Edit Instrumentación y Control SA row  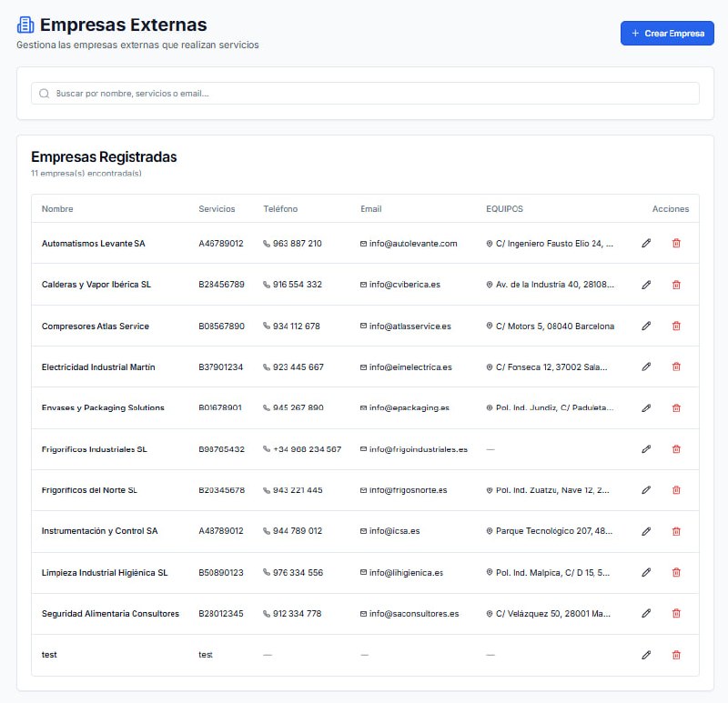coord(646,531)
